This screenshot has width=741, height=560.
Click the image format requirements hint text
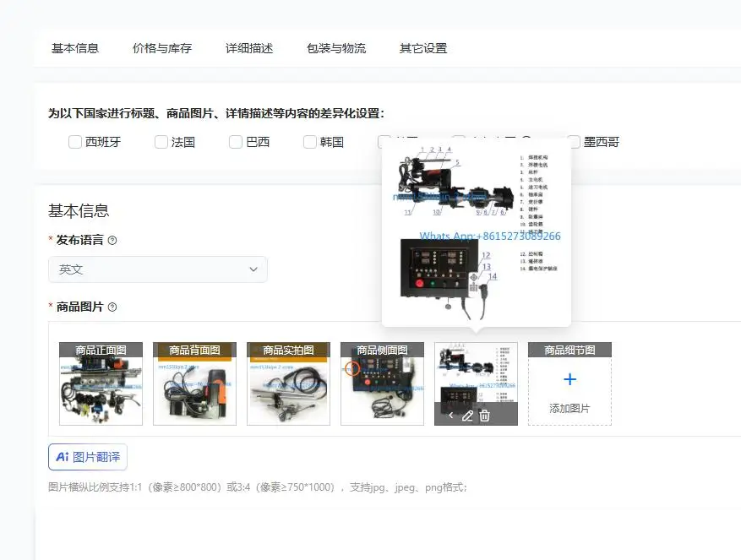tap(258, 487)
